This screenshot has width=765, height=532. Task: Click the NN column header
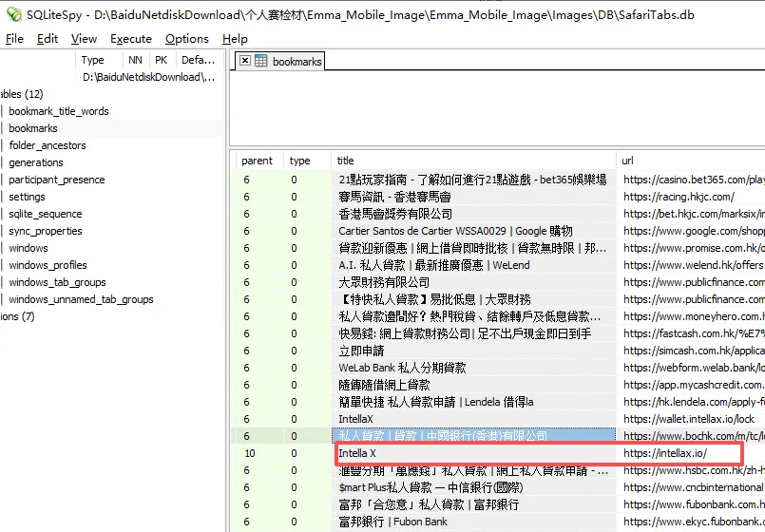coord(135,60)
